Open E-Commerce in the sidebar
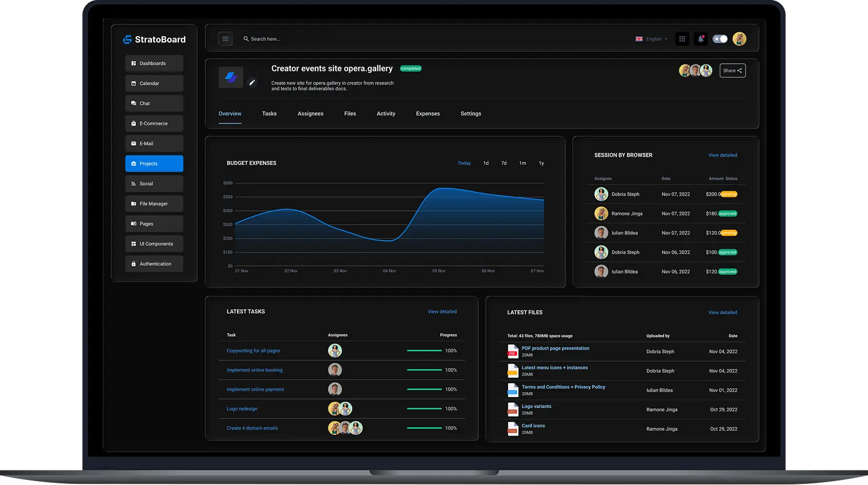The width and height of the screenshot is (868, 485). [x=154, y=124]
